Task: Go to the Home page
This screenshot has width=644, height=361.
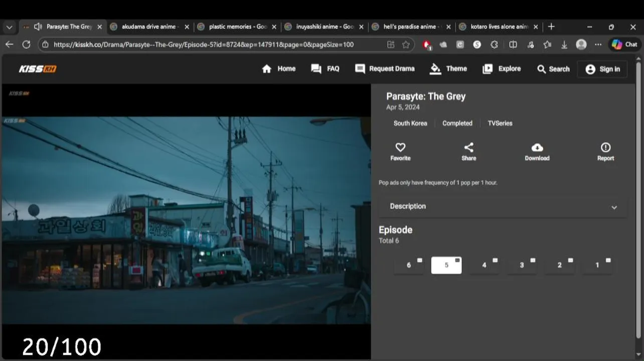Action: pyautogui.click(x=279, y=69)
